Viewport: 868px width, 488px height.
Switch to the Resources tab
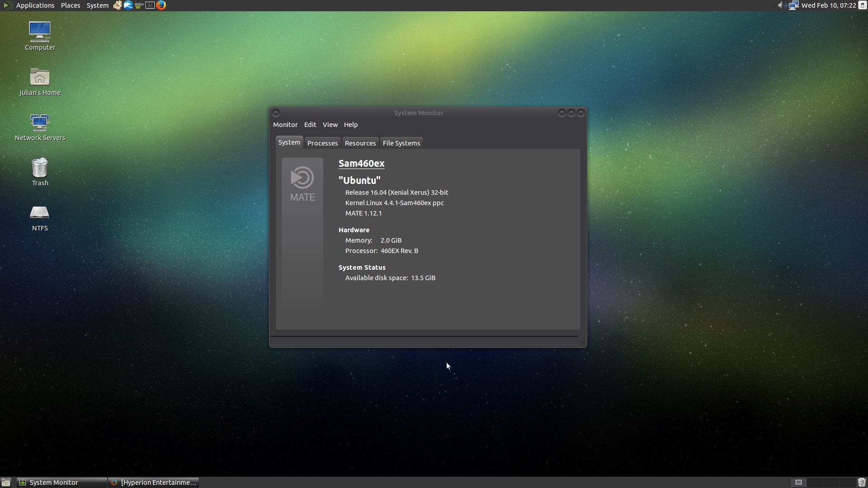coord(360,143)
